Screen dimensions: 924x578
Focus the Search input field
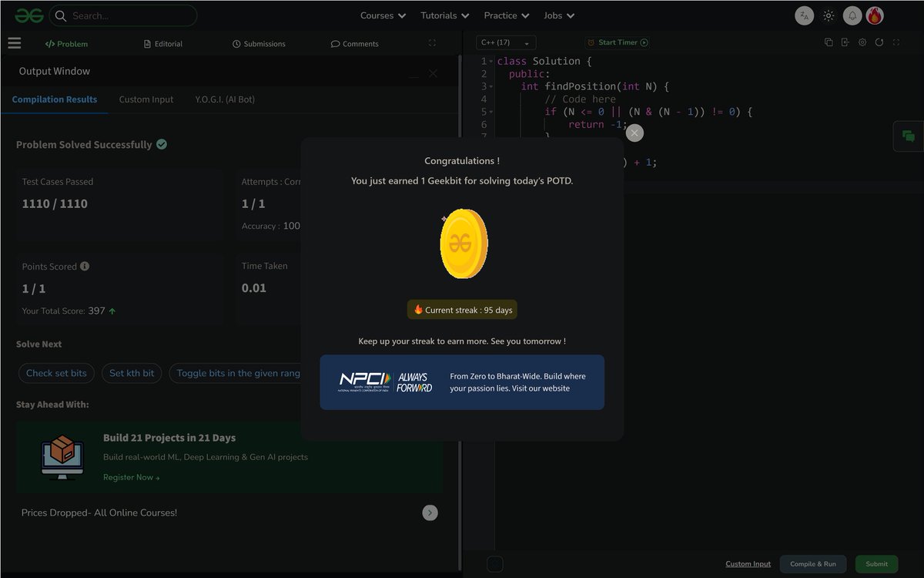point(123,15)
